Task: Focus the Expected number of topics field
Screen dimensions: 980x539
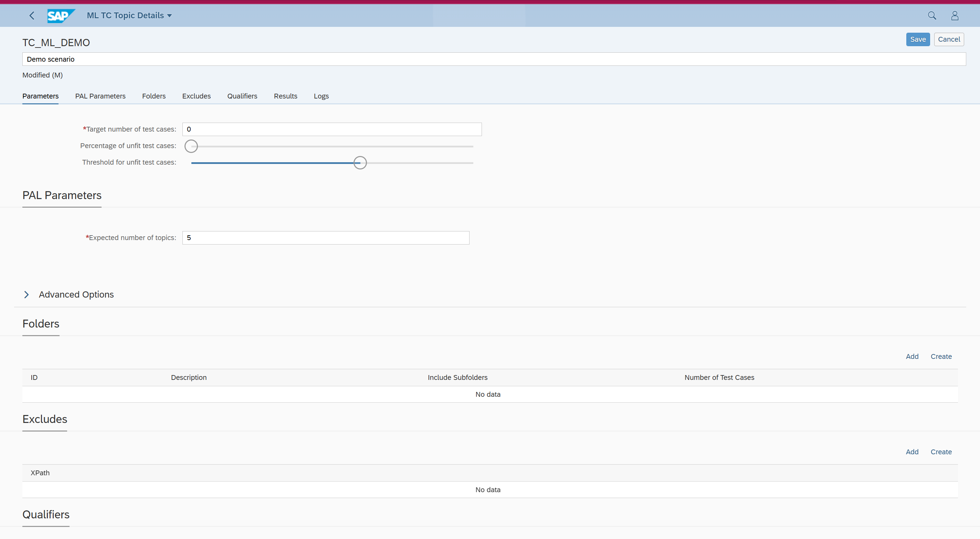Action: click(326, 238)
